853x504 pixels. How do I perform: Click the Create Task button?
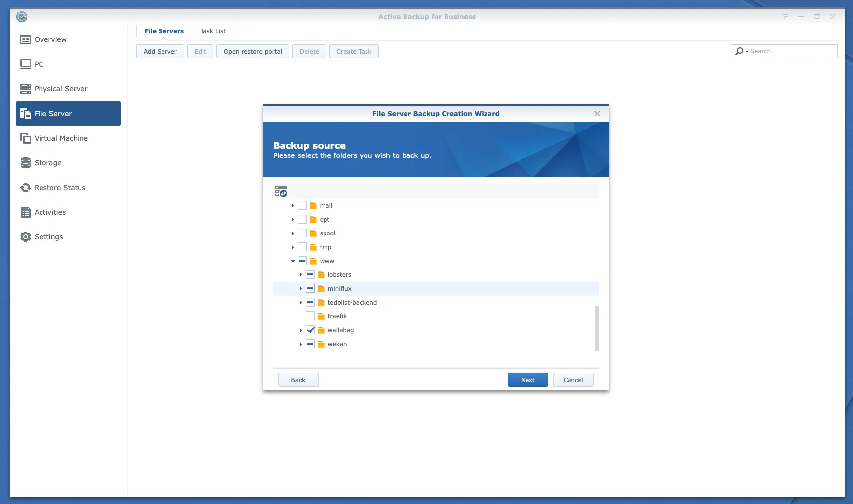click(x=354, y=52)
